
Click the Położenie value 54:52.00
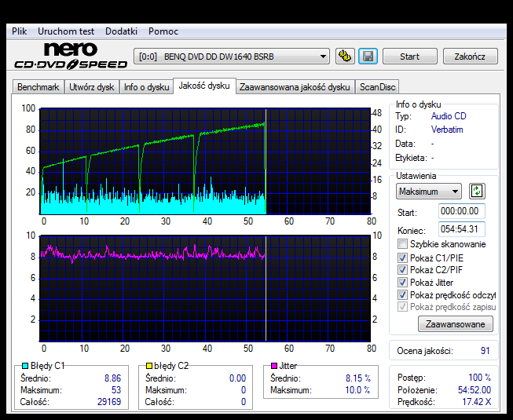click(x=475, y=390)
